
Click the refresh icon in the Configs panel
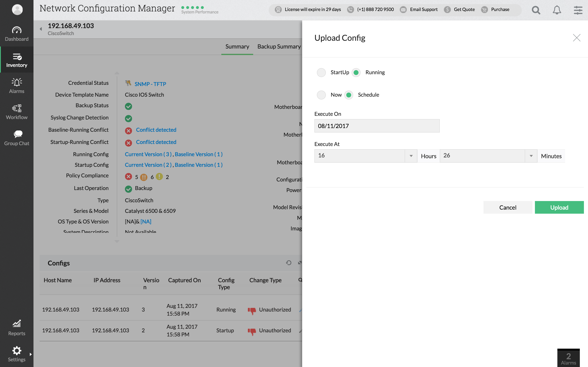point(289,263)
